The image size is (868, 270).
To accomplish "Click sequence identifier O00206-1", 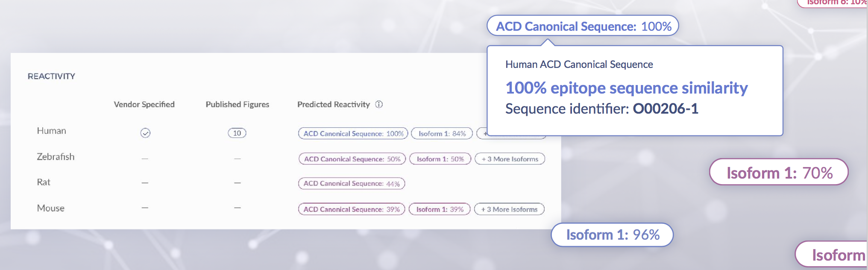I will pos(666,109).
